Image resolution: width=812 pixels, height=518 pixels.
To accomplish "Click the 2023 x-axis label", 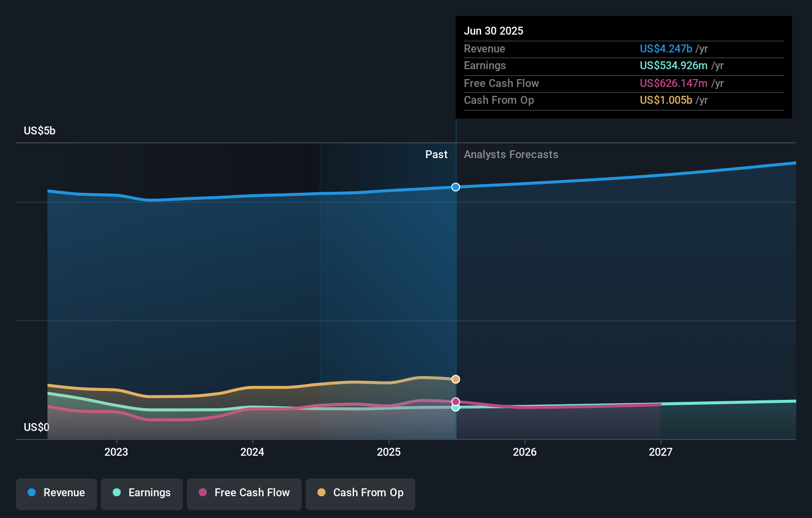I will coord(116,452).
